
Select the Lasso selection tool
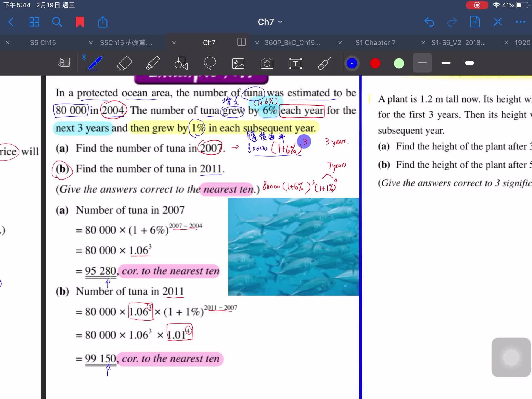coord(210,63)
